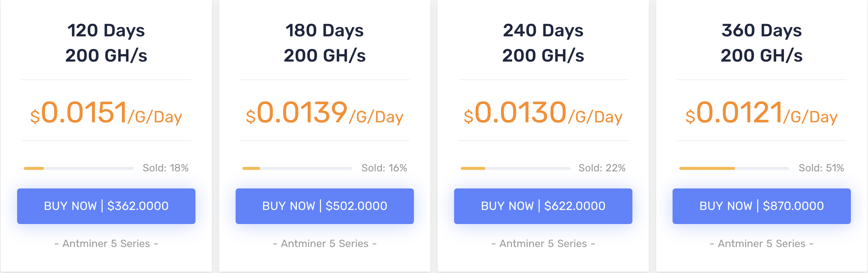Select the $0.0121/G/Day price text

click(761, 113)
